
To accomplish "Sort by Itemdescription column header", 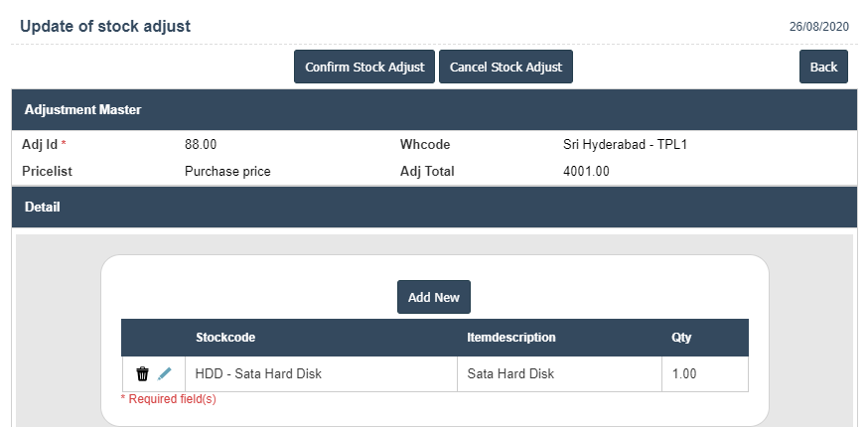I will tap(511, 338).
